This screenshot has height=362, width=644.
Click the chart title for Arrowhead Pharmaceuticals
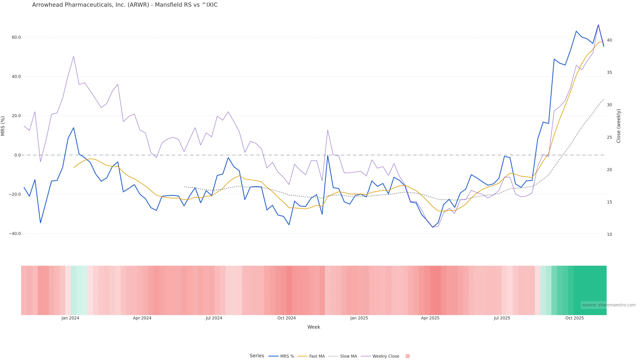coord(125,5)
